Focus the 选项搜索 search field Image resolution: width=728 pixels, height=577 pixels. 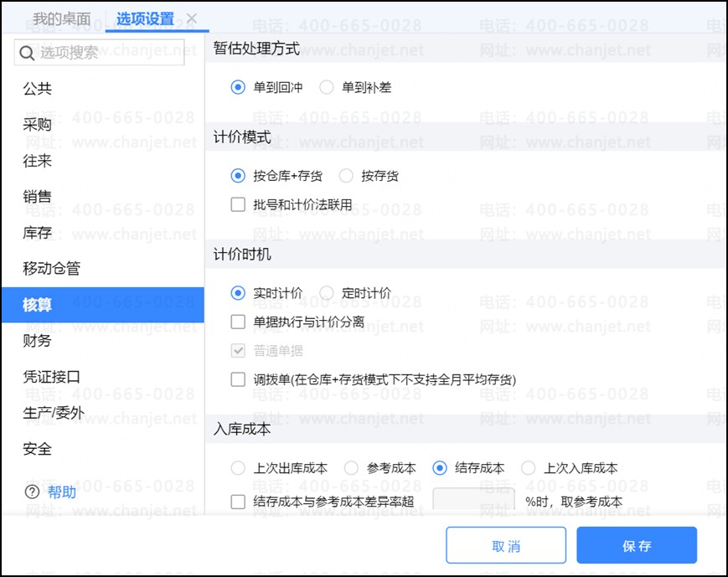(100, 53)
